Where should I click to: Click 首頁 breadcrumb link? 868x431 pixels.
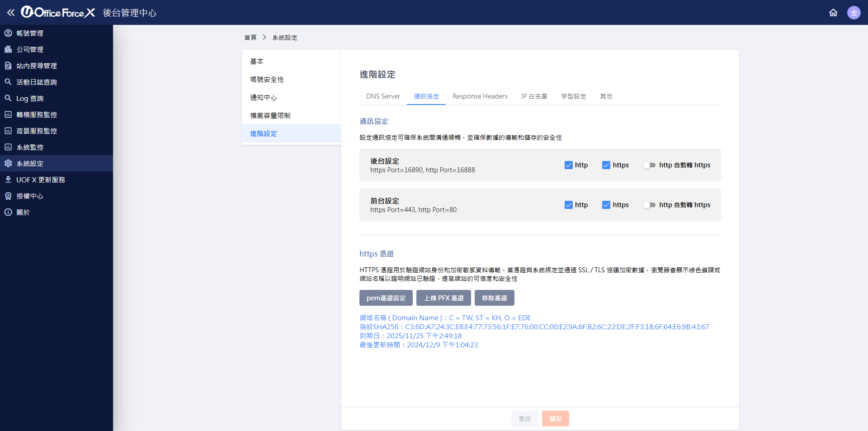[250, 38]
